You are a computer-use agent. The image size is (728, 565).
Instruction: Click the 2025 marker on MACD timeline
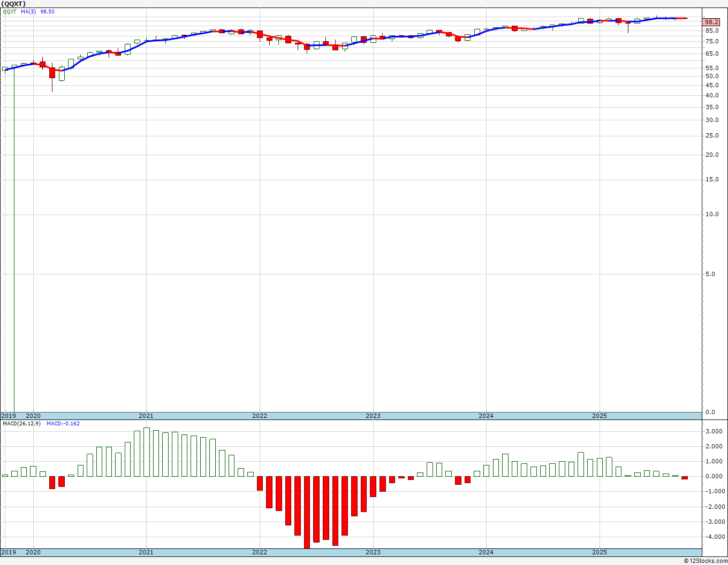pos(600,552)
